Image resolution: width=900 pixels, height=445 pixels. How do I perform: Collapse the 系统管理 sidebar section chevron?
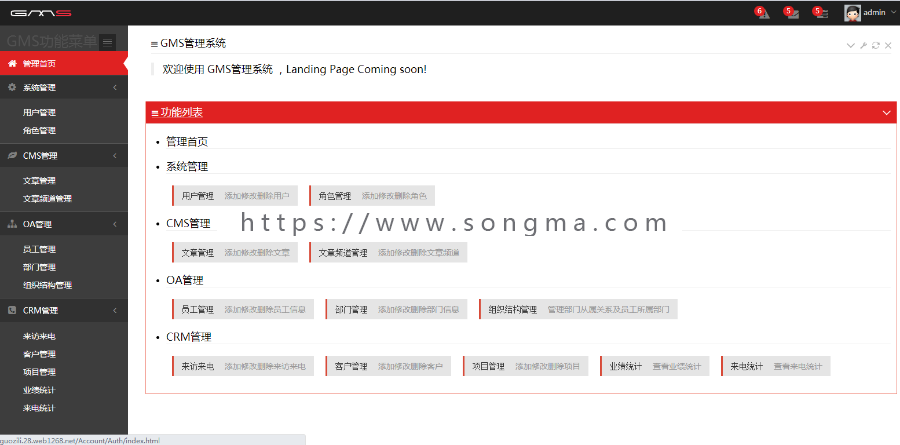(115, 87)
